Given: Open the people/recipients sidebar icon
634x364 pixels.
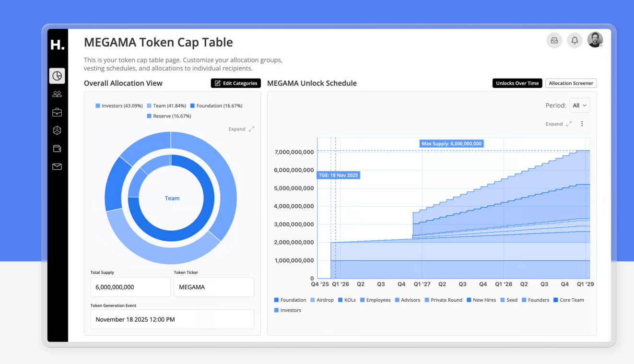Looking at the screenshot, I should (57, 94).
